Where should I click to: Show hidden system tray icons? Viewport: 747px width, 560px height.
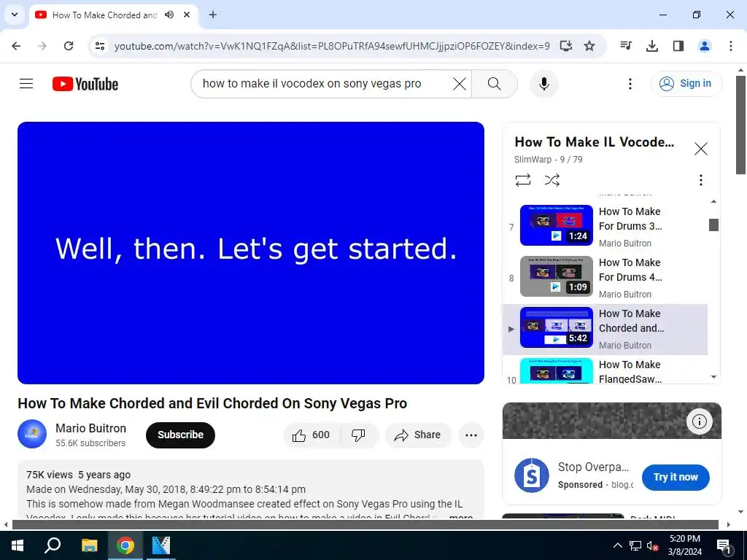pyautogui.click(x=617, y=545)
